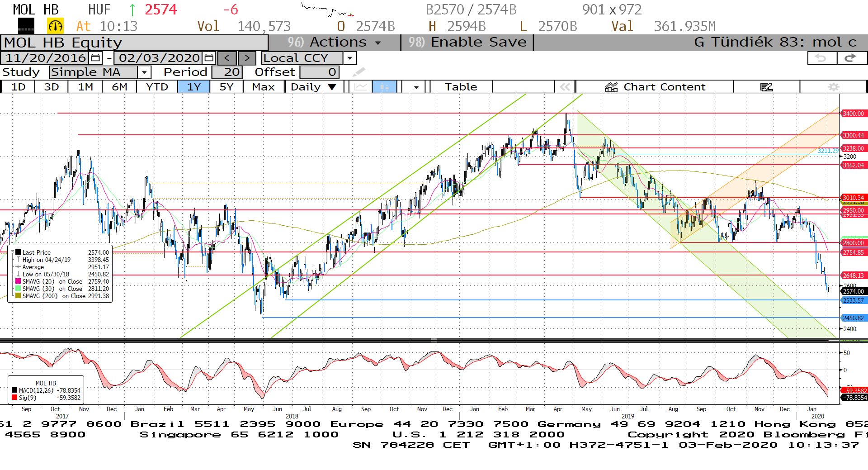868x470 pixels.
Task: Open the Local CCY currency dropdown
Action: [x=349, y=58]
